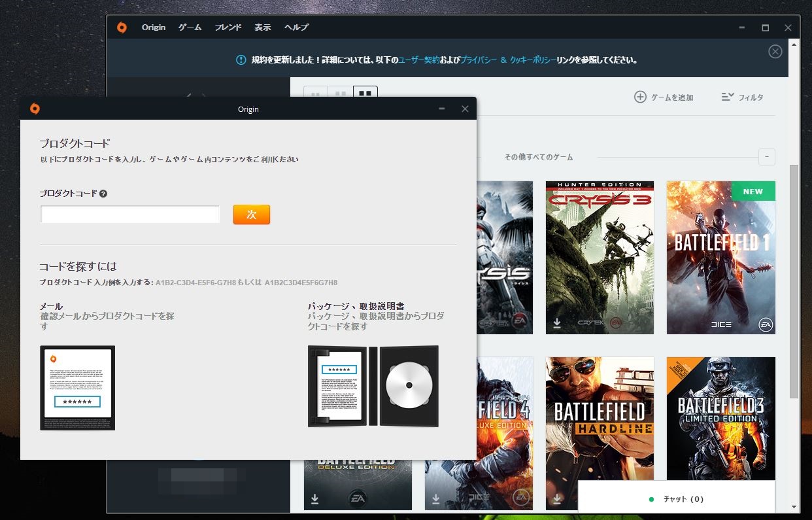The height and width of the screenshot is (520, 812).
Task: Click download icon on Crysis 3 tile
Action: (x=557, y=323)
